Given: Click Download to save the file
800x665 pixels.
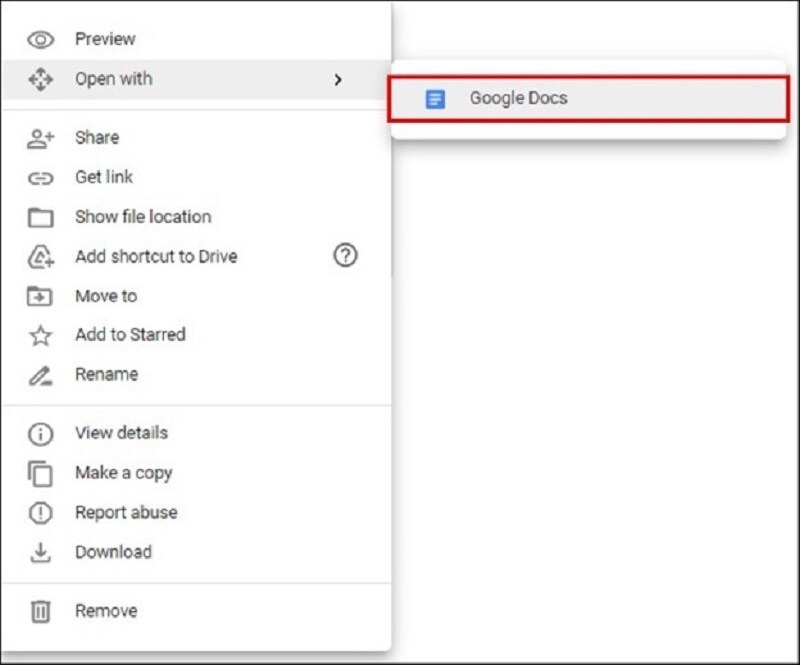Looking at the screenshot, I should (113, 551).
